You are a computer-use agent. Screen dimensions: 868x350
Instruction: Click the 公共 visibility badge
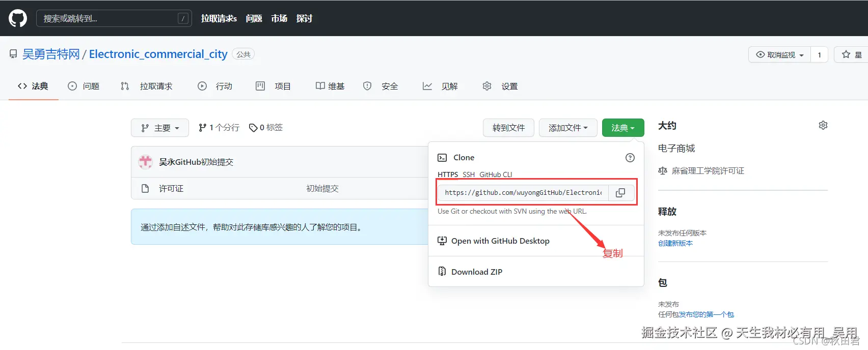tap(243, 54)
